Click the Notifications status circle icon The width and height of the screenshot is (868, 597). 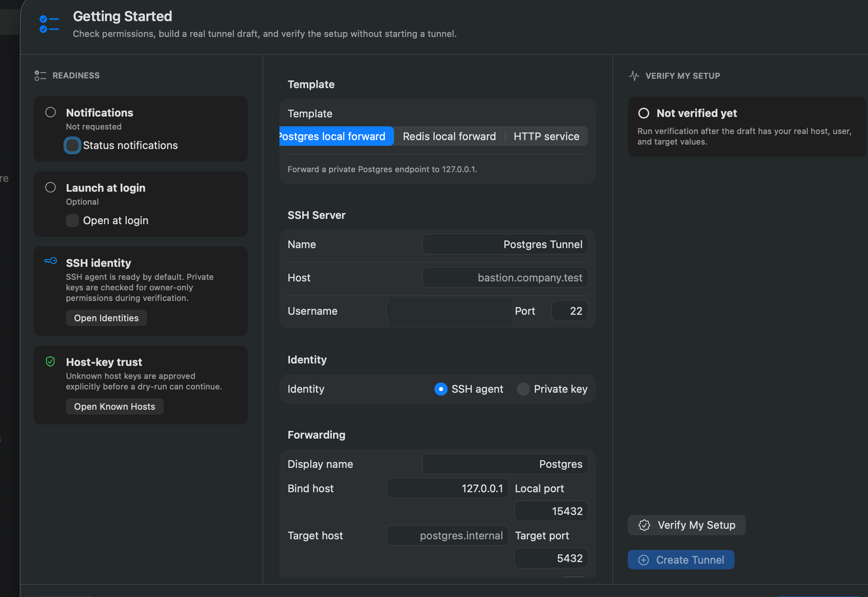50,112
